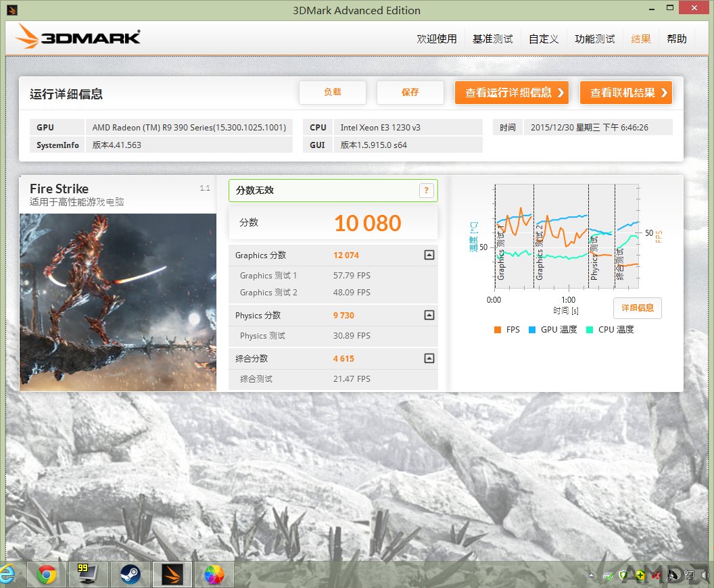This screenshot has height=588, width=714.
Task: Click the 详细信息 button under the chart
Action: point(638,308)
